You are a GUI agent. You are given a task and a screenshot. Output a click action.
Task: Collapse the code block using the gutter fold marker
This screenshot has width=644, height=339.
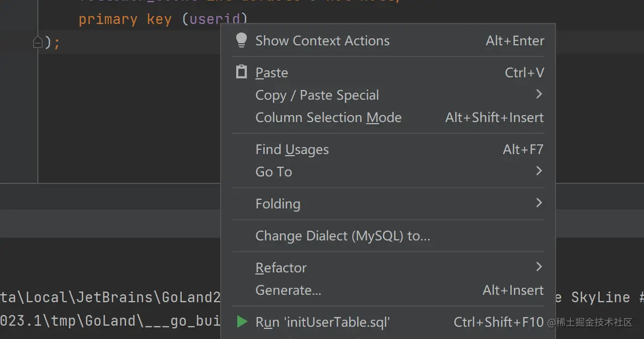pyautogui.click(x=37, y=42)
